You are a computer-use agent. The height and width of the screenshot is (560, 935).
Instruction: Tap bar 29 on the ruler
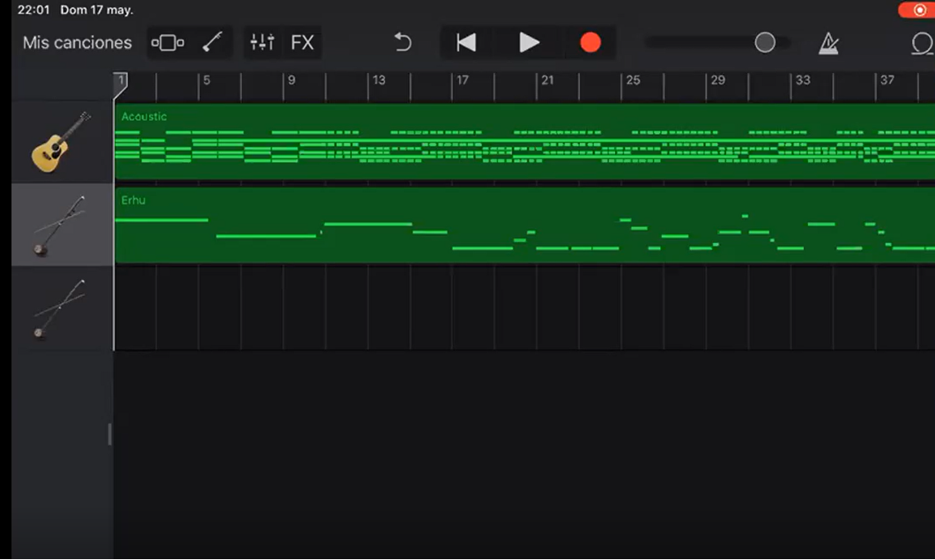click(x=718, y=80)
